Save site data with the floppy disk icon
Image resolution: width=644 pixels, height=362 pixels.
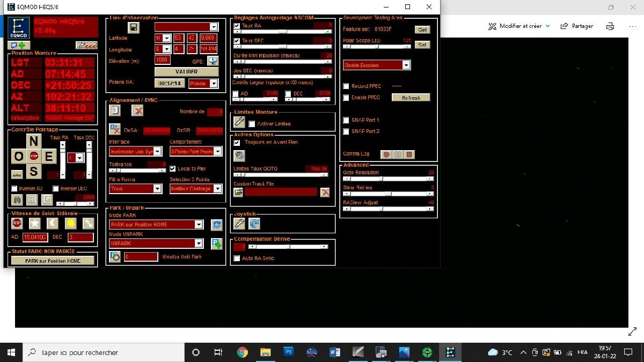click(133, 28)
